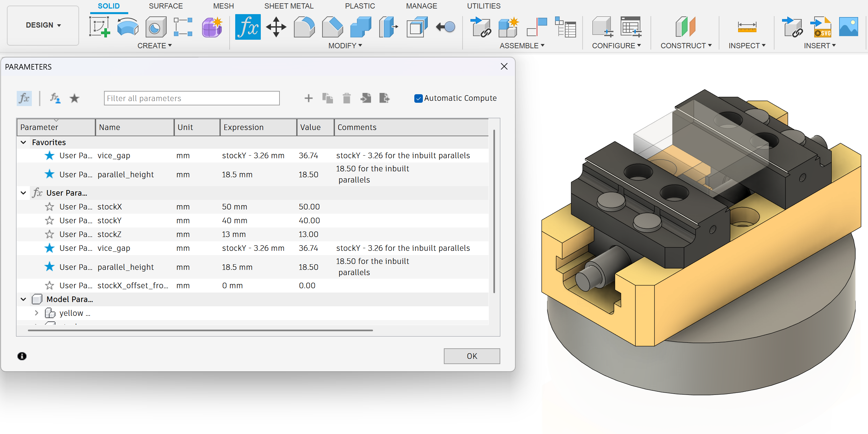The width and height of the screenshot is (868, 434).
Task: Show favorite parameters with star filter icon
Action: (x=74, y=98)
